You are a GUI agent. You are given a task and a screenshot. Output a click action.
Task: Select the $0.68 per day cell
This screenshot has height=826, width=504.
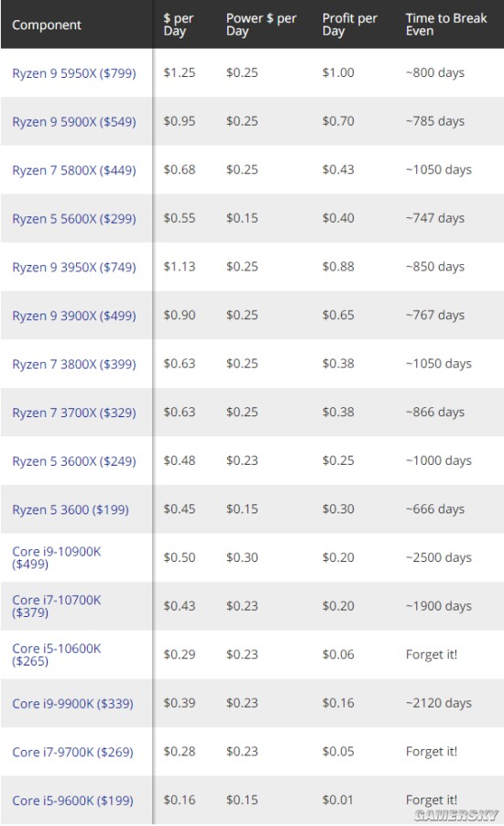click(x=179, y=170)
